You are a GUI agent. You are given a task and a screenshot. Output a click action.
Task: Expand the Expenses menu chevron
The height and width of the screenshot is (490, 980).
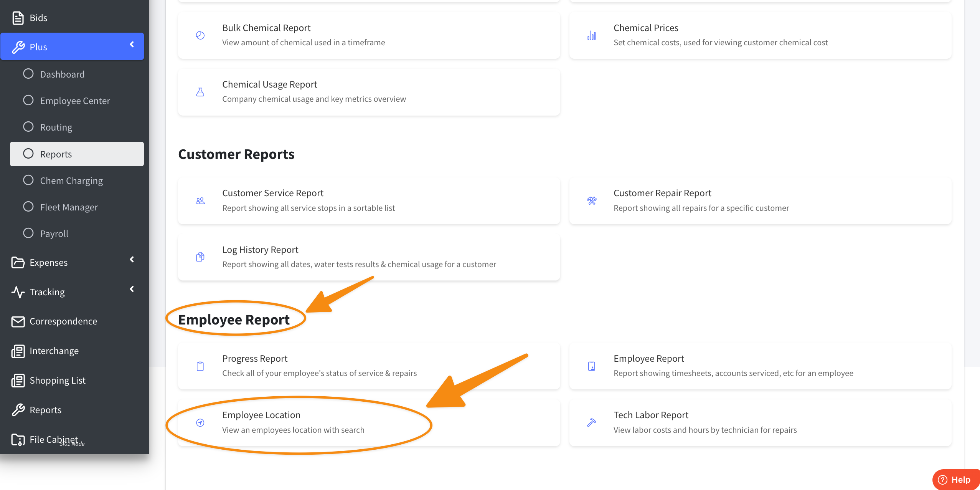(132, 260)
